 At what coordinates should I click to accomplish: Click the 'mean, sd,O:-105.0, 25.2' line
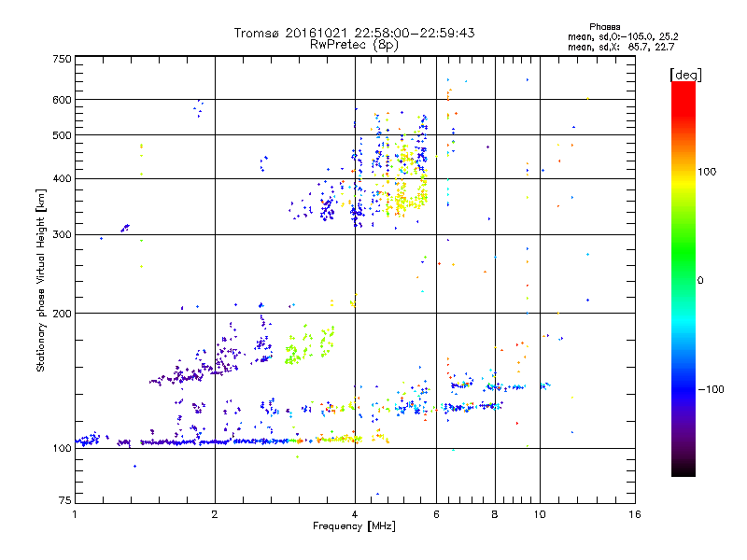623,36
